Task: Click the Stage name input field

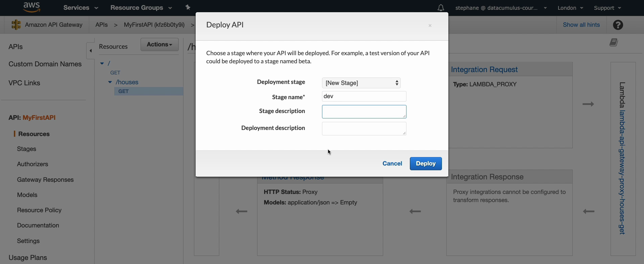Action: coord(364,96)
